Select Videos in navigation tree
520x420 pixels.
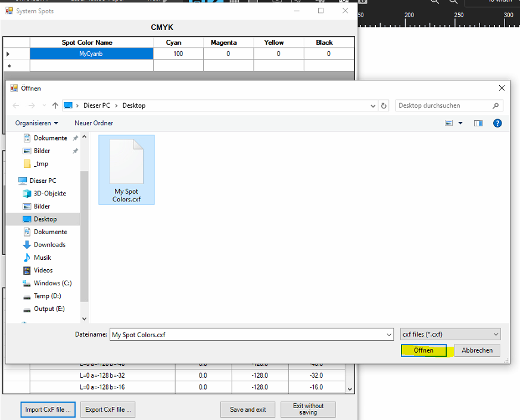pyautogui.click(x=43, y=270)
